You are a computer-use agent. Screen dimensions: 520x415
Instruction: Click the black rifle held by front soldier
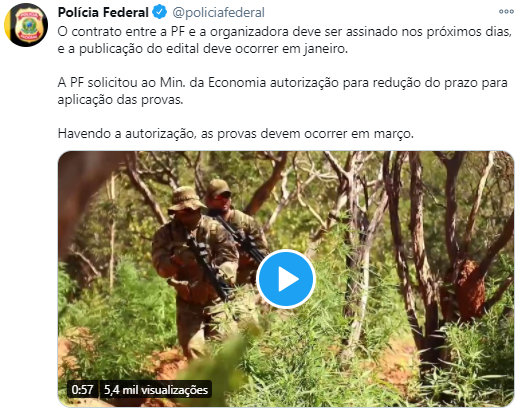(209, 265)
